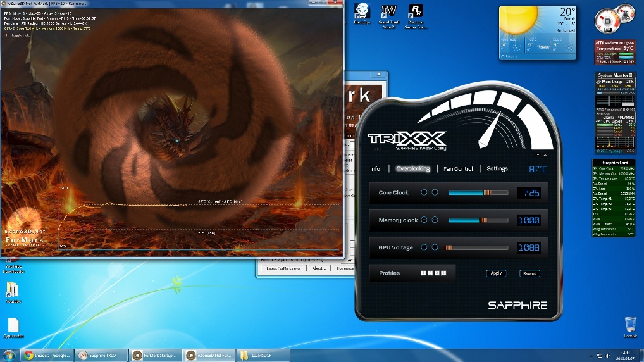
Task: Open the Fan Control tab
Action: (458, 169)
